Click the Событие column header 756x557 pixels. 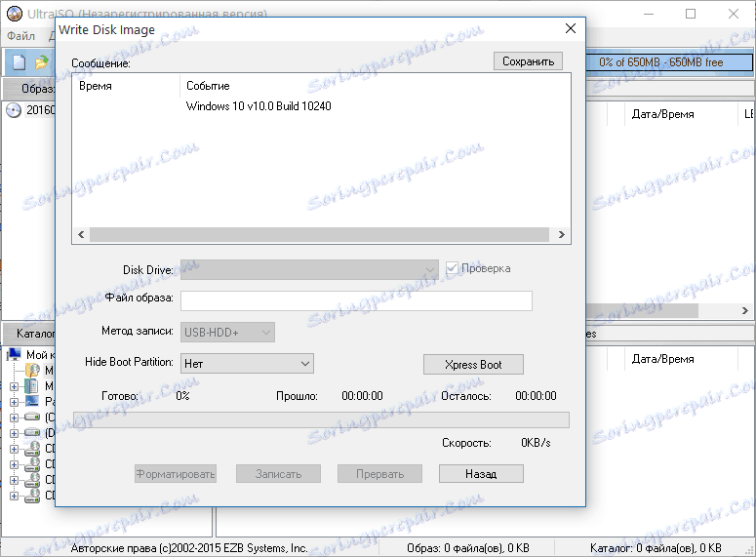pos(208,86)
